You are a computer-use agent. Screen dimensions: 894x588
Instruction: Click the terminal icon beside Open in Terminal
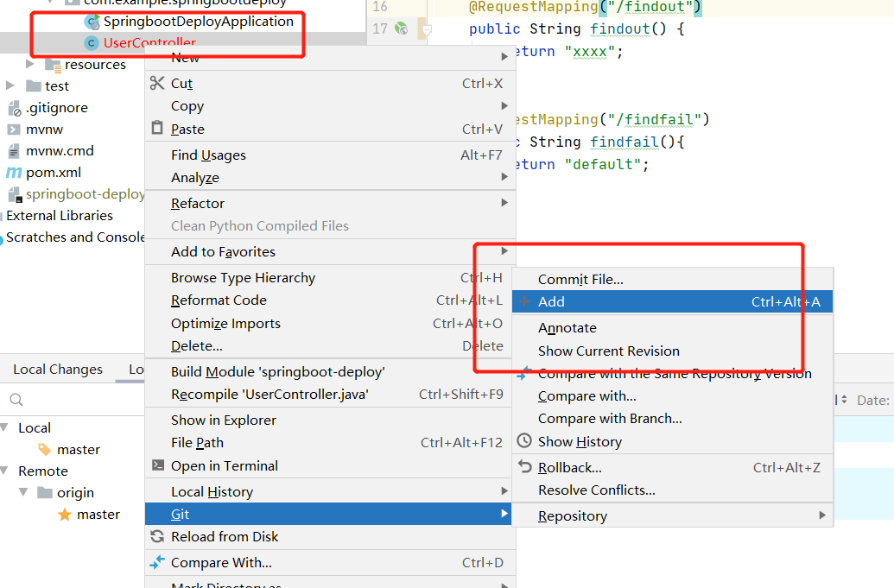(x=158, y=465)
